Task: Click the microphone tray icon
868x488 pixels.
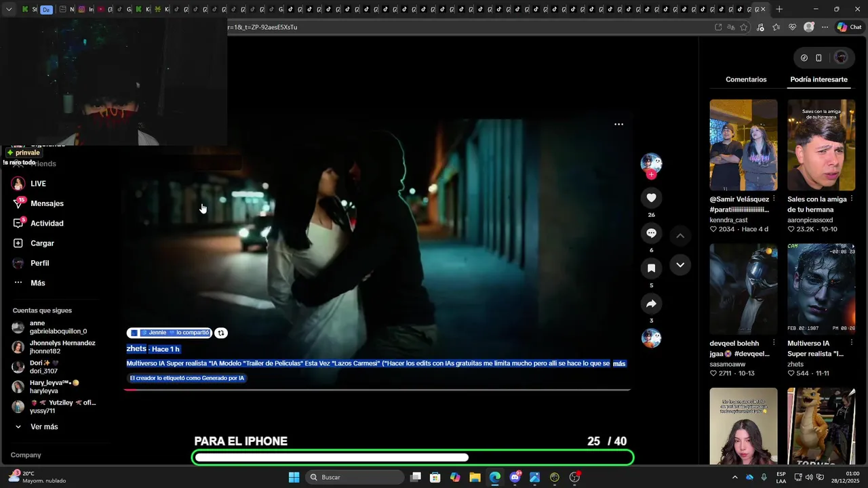Action: click(764, 477)
